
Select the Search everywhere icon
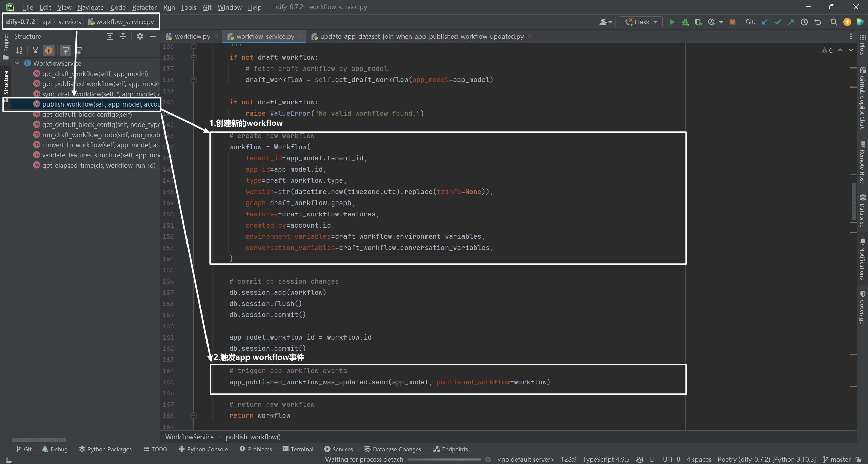tap(834, 22)
